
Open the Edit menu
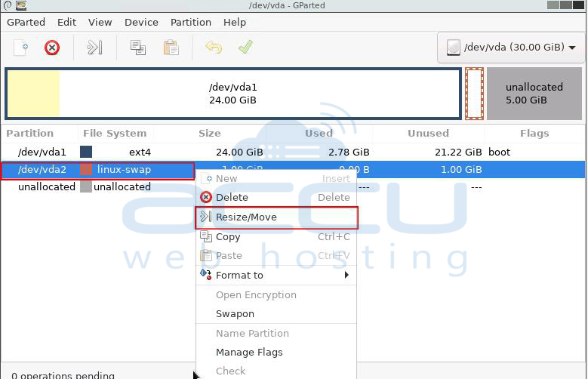[x=66, y=22]
